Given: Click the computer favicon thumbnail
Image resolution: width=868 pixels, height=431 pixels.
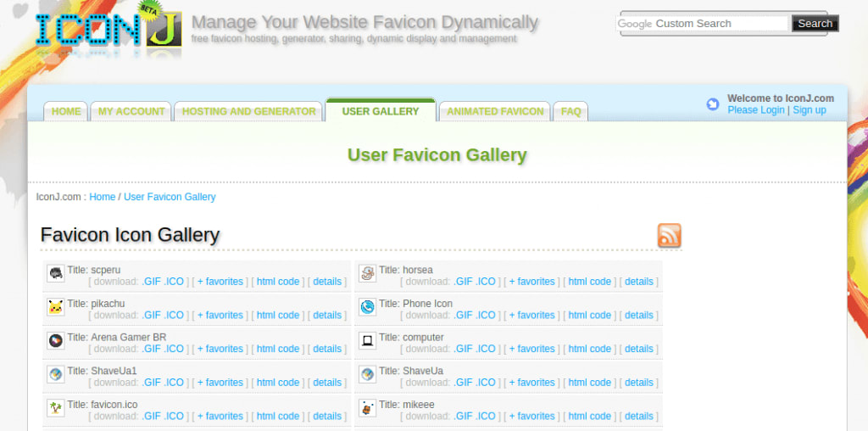Looking at the screenshot, I should tap(368, 341).
